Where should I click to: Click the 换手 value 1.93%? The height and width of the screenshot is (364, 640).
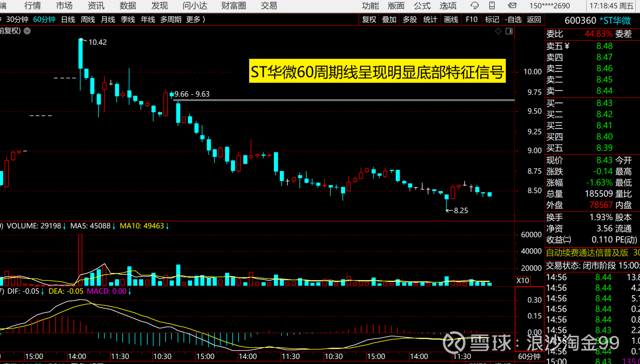601,217
